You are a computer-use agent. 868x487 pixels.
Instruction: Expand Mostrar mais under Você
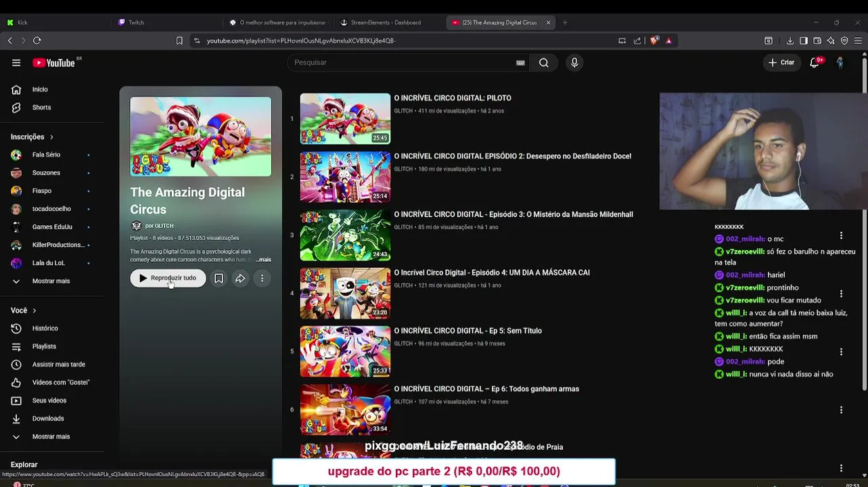[51, 437]
